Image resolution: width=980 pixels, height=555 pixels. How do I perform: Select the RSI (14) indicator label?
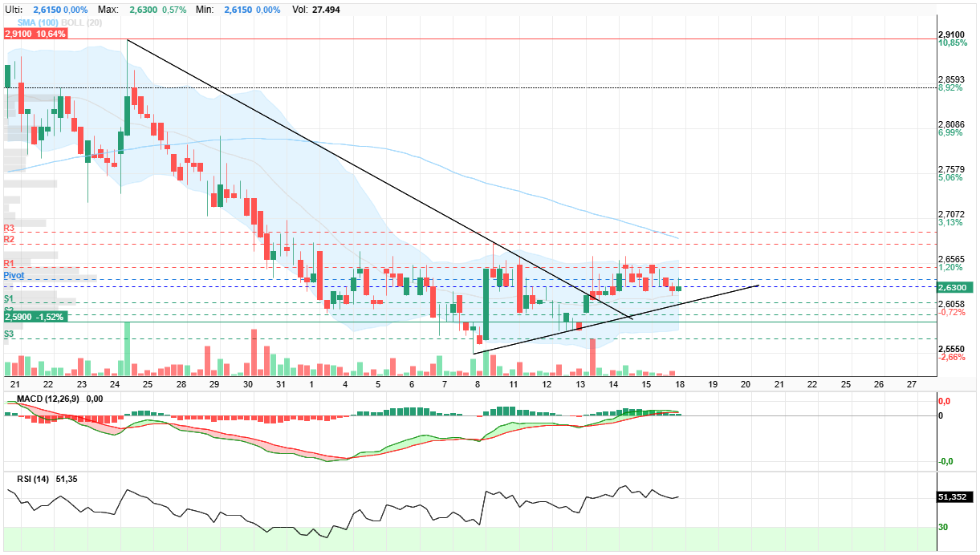pos(33,479)
